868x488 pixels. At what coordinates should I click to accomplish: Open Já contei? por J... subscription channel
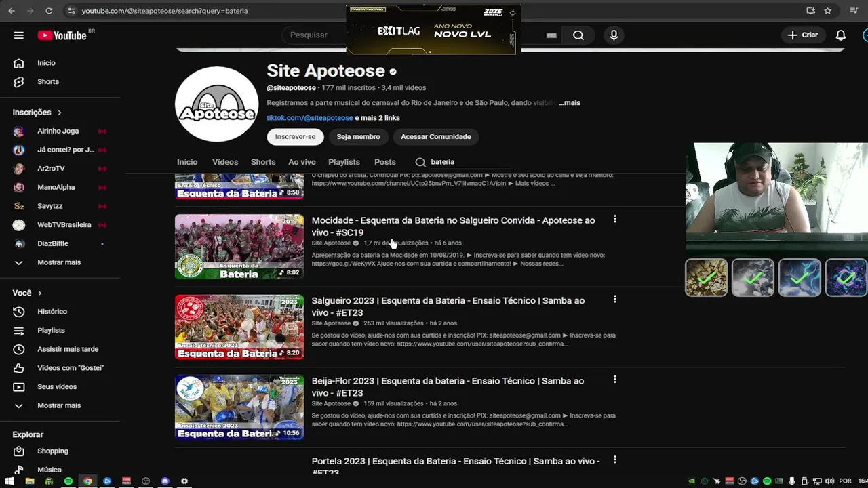coord(66,150)
